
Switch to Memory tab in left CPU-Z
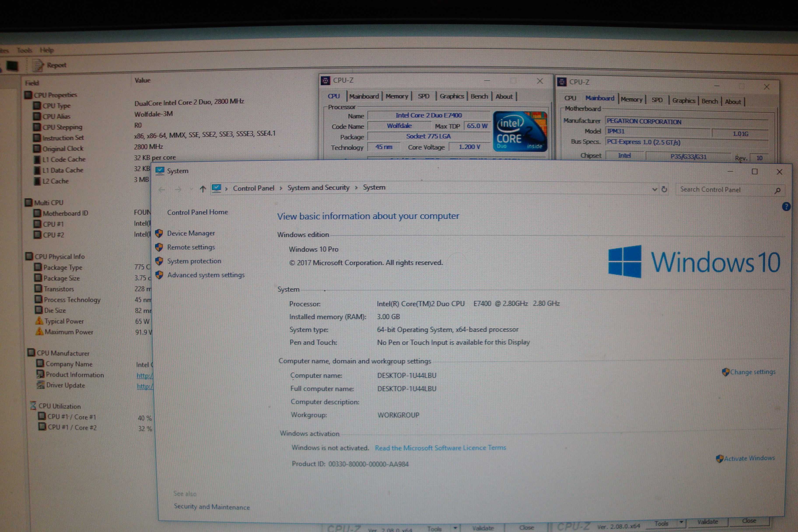pos(397,96)
